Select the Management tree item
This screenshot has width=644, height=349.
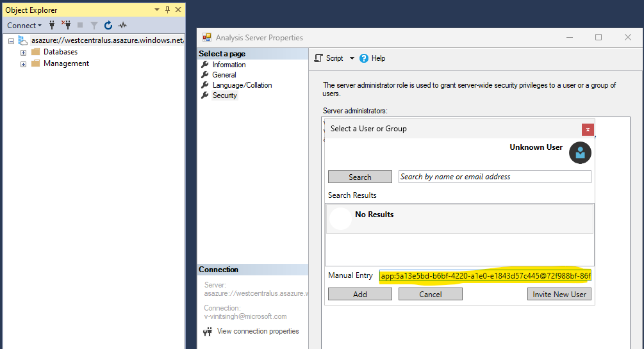[x=66, y=63]
